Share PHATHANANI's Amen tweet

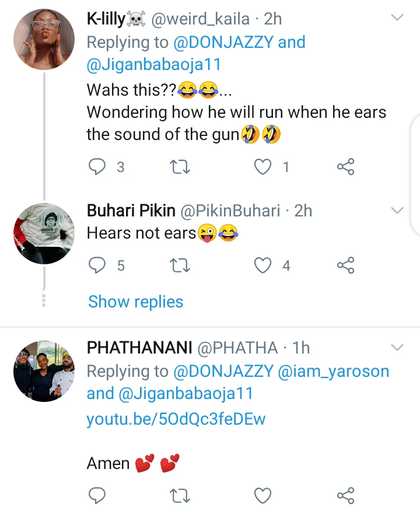[346, 496]
